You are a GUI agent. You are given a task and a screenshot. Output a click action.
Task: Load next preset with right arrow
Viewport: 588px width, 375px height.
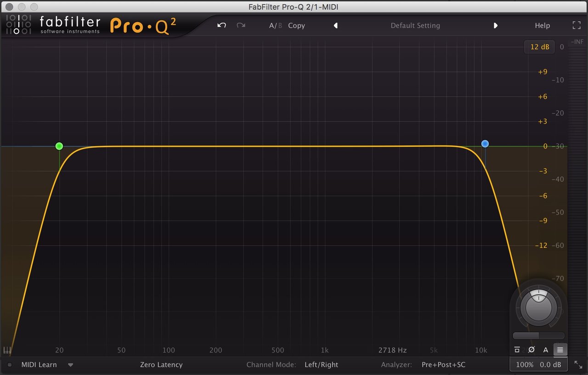(x=495, y=26)
